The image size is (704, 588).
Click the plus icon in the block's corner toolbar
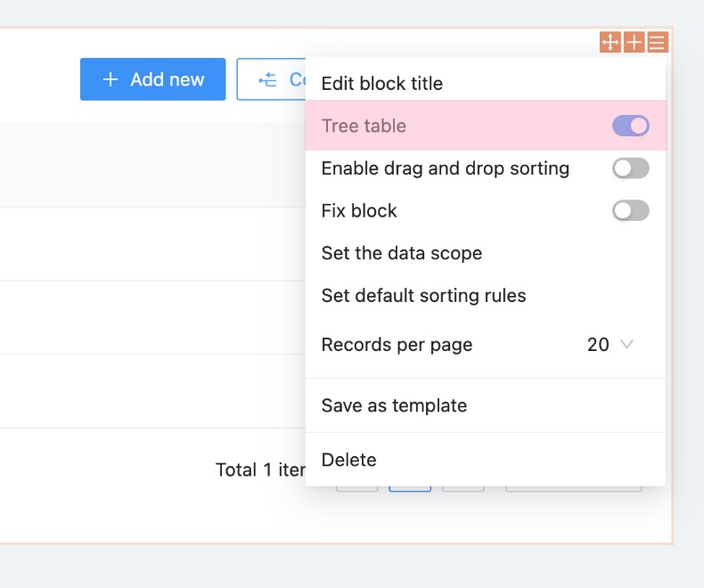pos(634,43)
